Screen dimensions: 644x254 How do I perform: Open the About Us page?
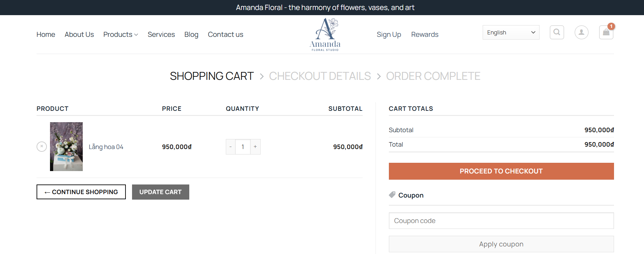point(79,34)
